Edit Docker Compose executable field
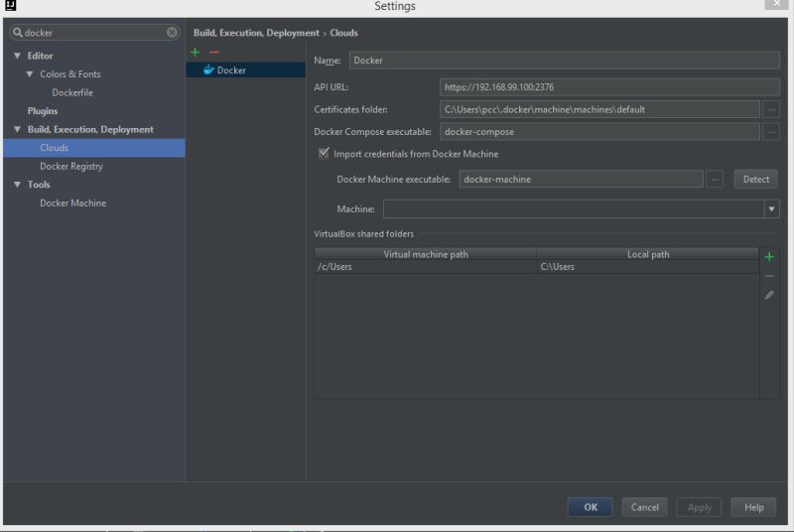The image size is (794, 532). click(599, 132)
